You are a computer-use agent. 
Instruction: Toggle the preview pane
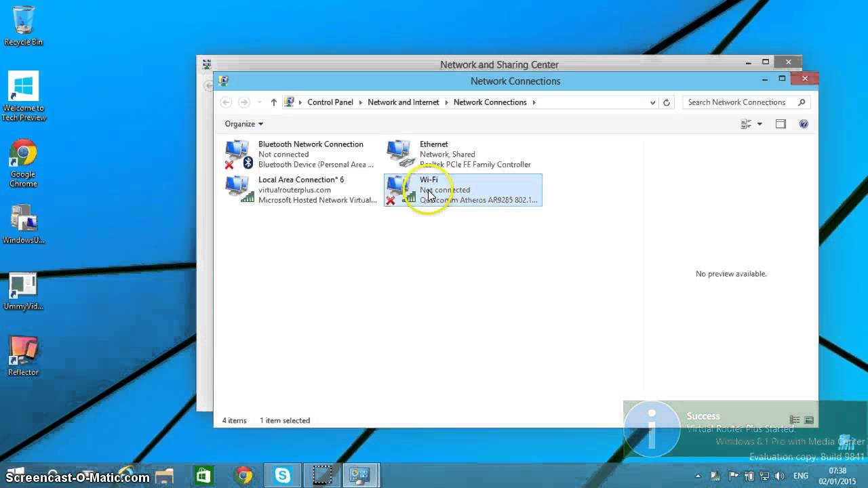[x=781, y=124]
